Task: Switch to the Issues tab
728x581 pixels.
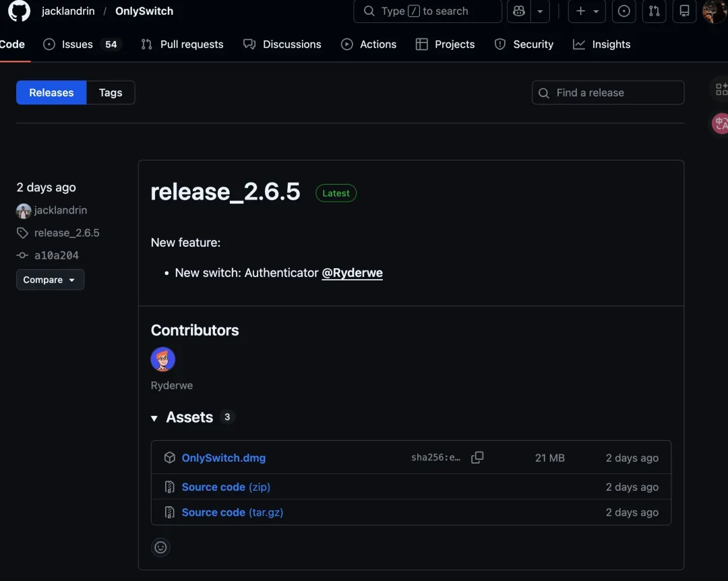Action: coord(82,44)
